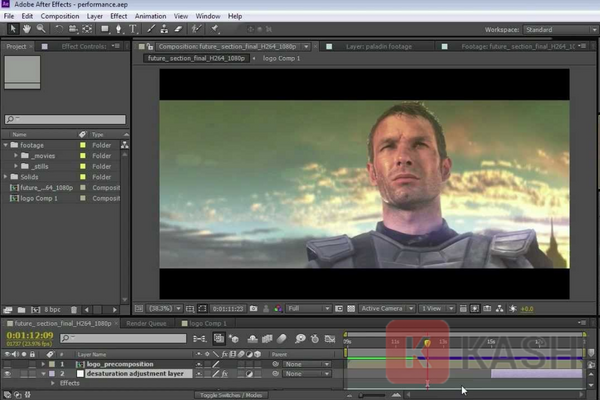This screenshot has width=600, height=400.
Task: Select the Clone Stamp tool
Action: [164, 29]
